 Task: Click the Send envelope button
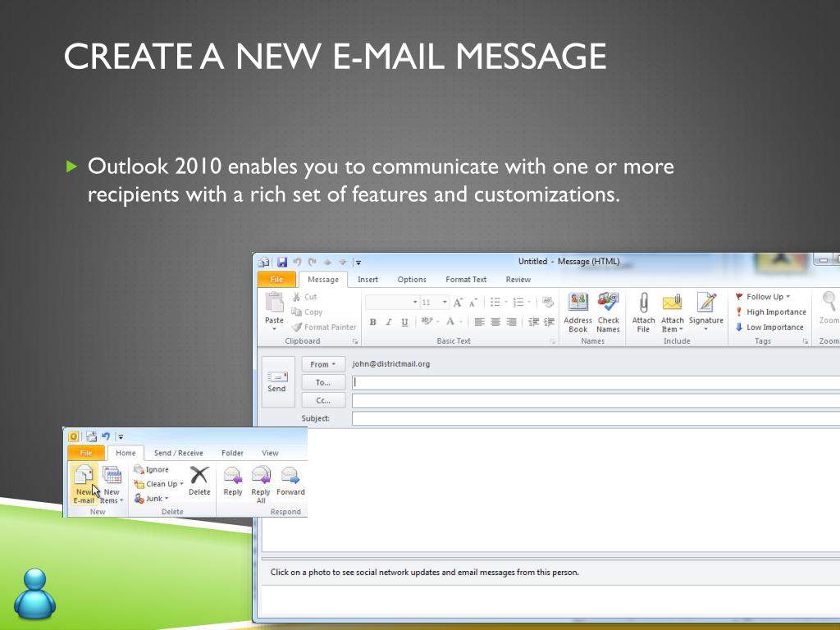(x=277, y=382)
